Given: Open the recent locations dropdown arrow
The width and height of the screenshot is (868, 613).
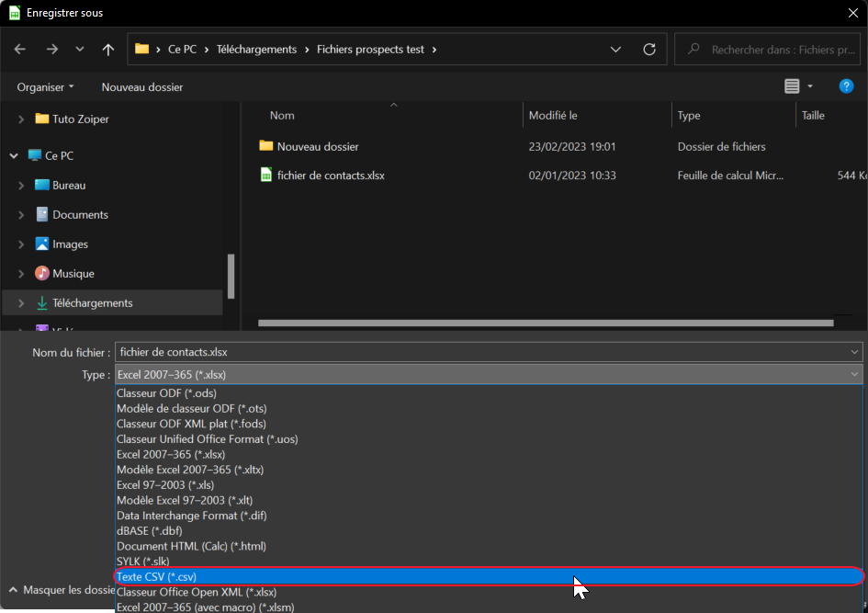Looking at the screenshot, I should [x=80, y=50].
